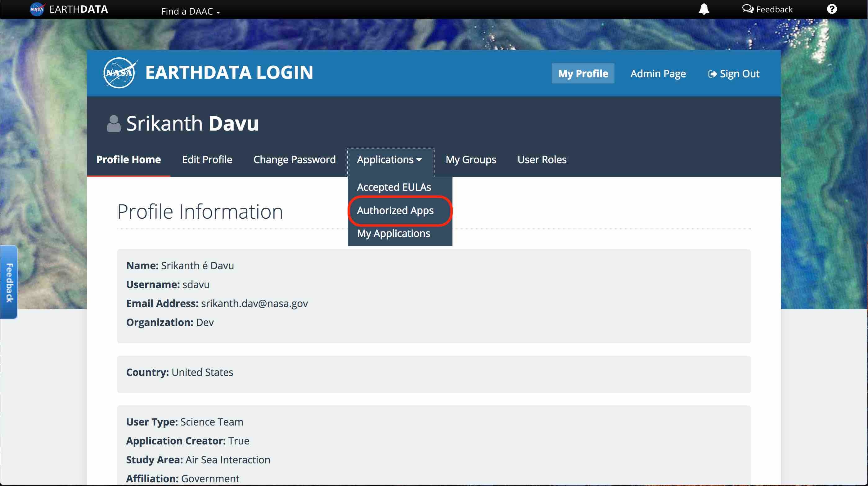This screenshot has height=486, width=868.
Task: Click the user avatar icon beside Srikanth Davu
Action: click(114, 124)
